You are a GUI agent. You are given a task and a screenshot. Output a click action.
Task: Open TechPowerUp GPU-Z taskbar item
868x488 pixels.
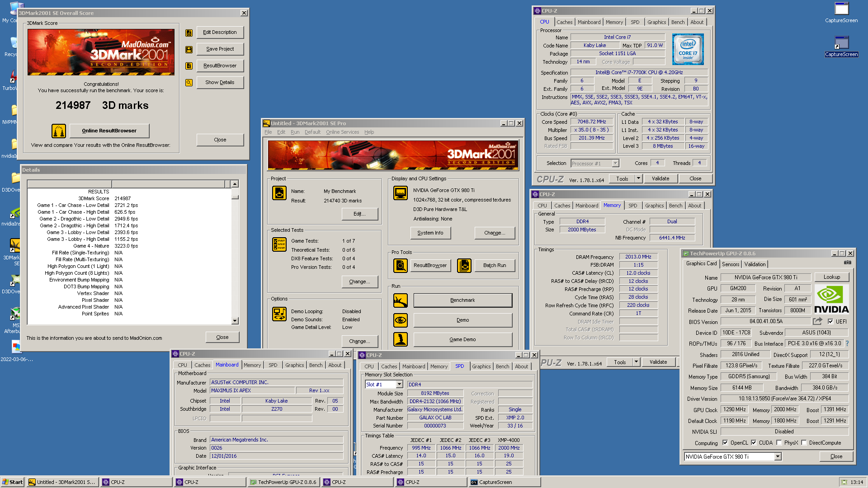(x=283, y=482)
